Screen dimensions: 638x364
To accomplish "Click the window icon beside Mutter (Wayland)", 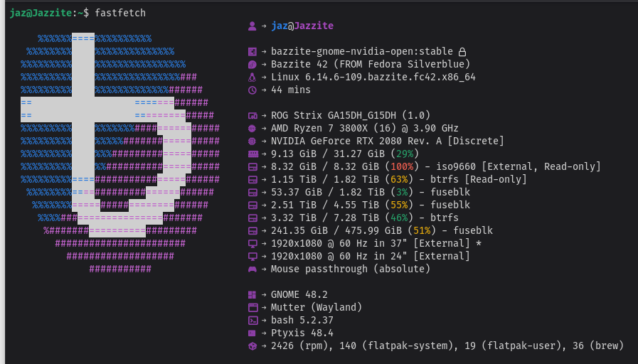I will 252,307.
